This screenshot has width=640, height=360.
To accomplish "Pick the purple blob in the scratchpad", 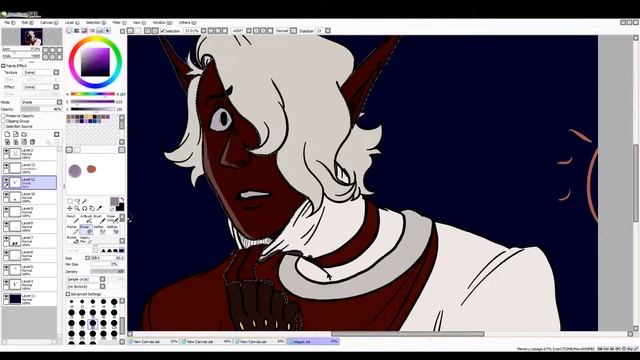I will (x=75, y=171).
